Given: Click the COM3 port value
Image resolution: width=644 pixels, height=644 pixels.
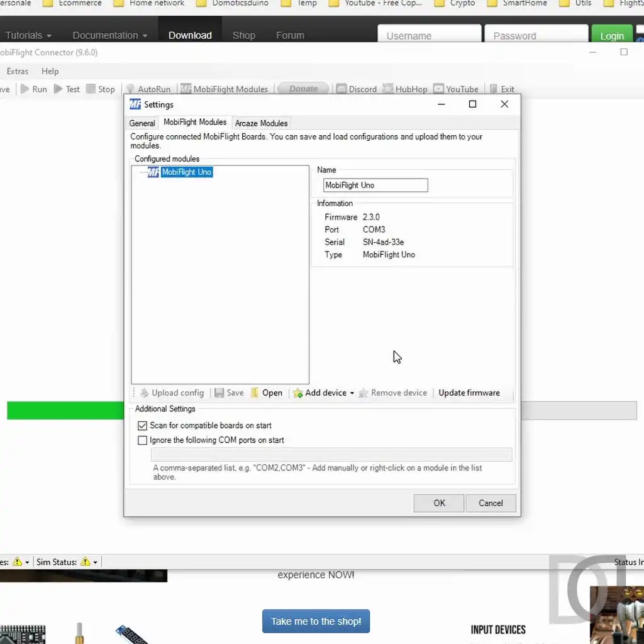Looking at the screenshot, I should [x=374, y=230].
